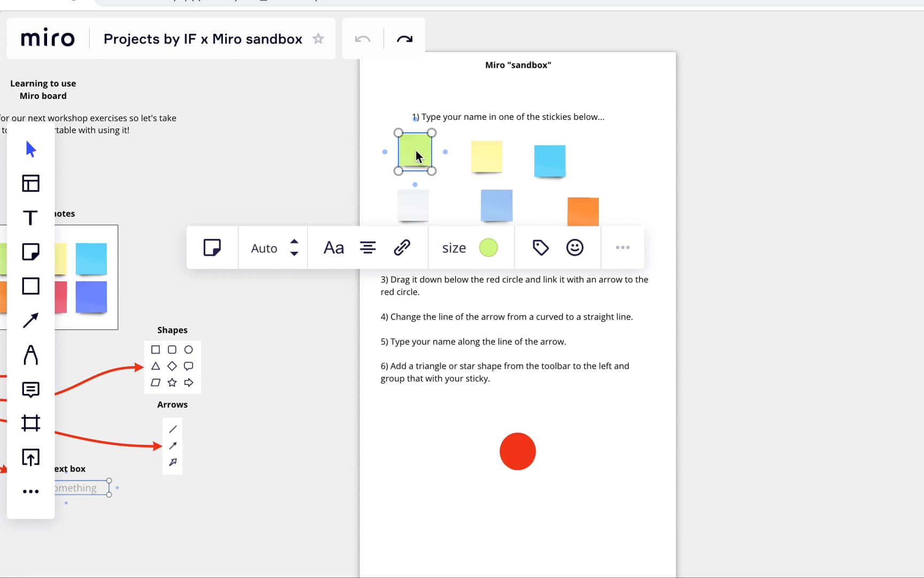The image size is (924, 578).
Task: Undo the last action
Action: pos(362,39)
